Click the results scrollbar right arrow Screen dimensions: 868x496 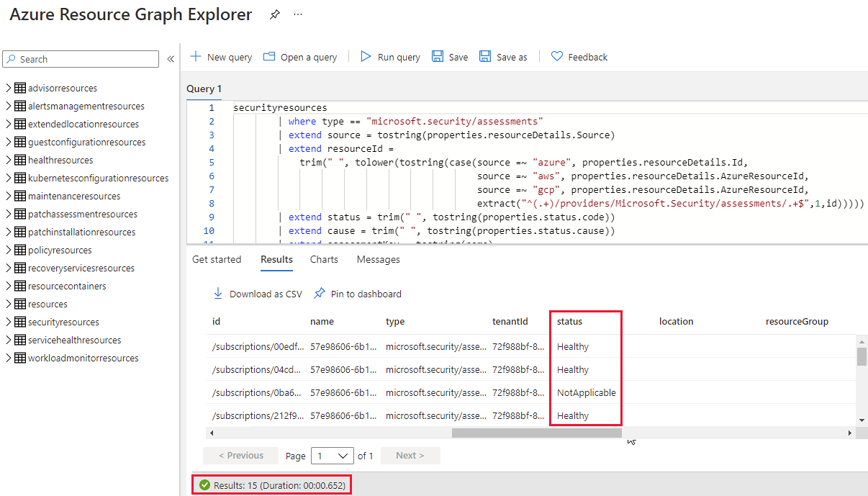coord(850,433)
